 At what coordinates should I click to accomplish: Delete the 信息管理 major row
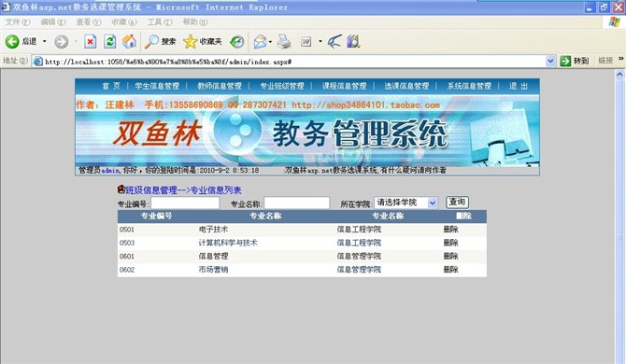point(450,256)
